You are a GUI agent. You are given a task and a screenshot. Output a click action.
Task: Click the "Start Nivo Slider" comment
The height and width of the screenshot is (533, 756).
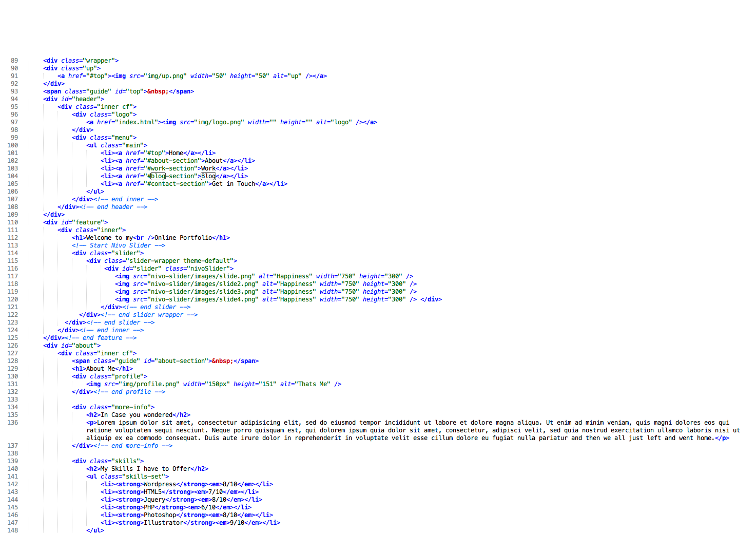(119, 245)
